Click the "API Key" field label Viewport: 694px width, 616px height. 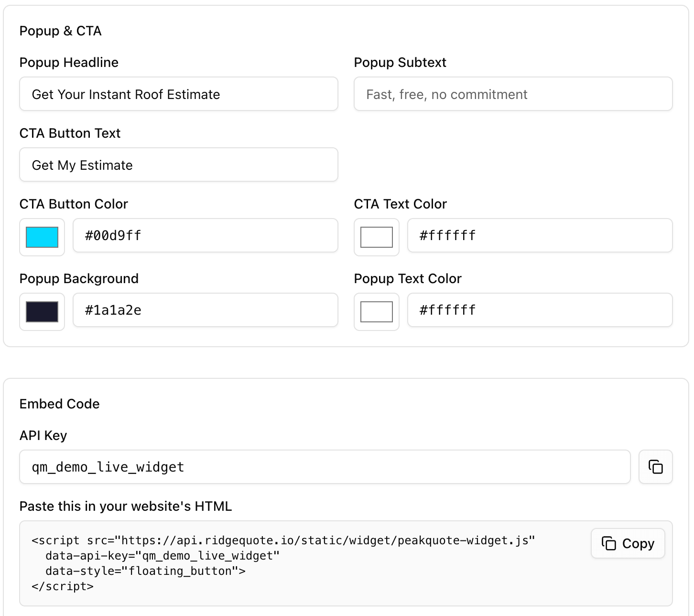pyautogui.click(x=43, y=436)
